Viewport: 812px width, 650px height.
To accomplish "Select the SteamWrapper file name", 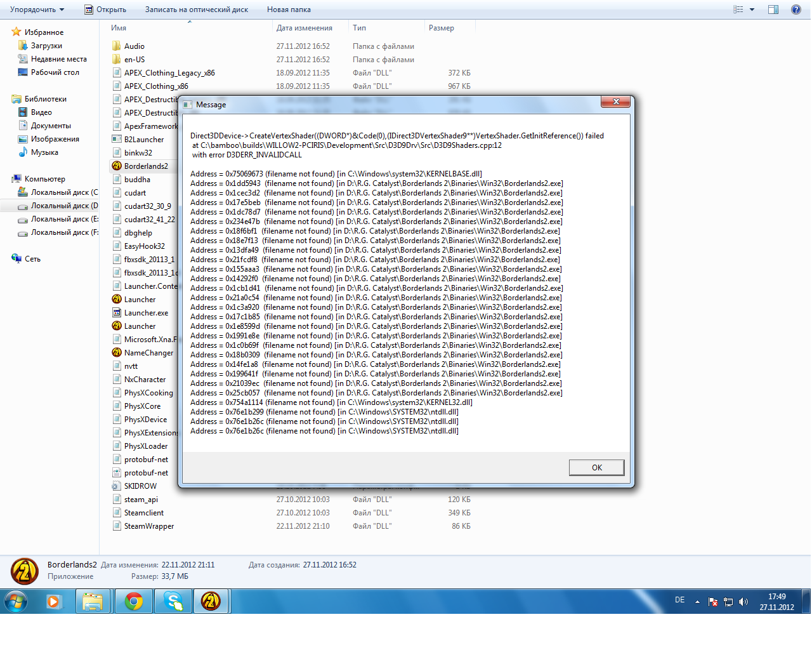I will [149, 526].
